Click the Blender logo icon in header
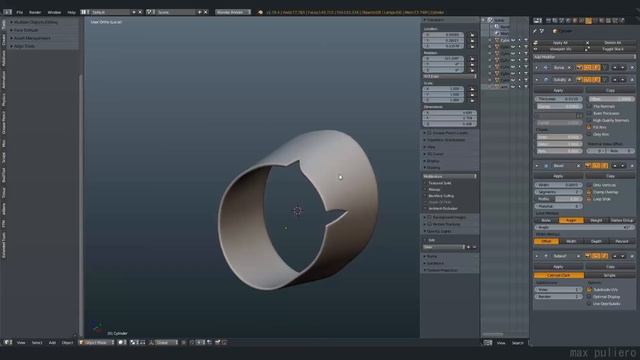Screen dimensions: 640x360 click(x=260, y=12)
